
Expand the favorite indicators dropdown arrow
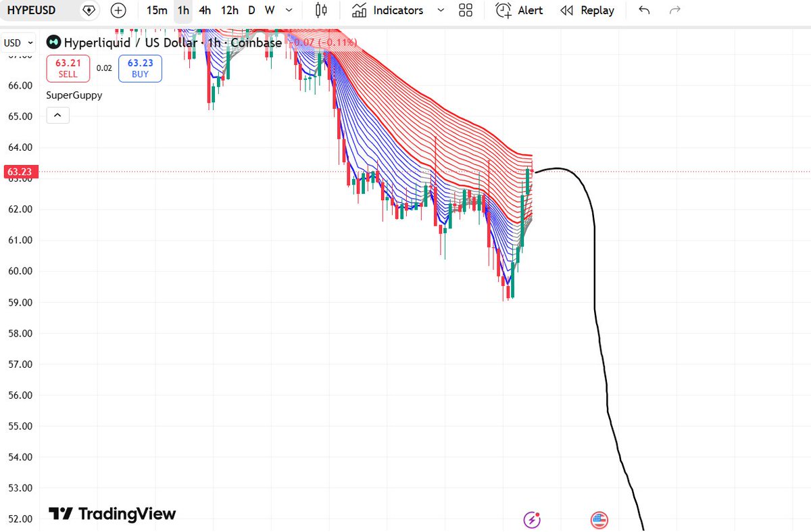[441, 11]
